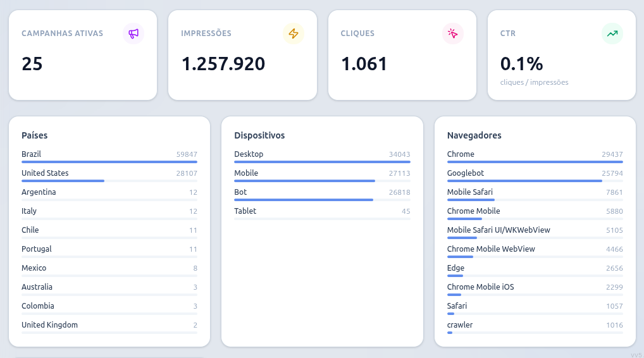Click the crawler browser label

pyautogui.click(x=460, y=324)
